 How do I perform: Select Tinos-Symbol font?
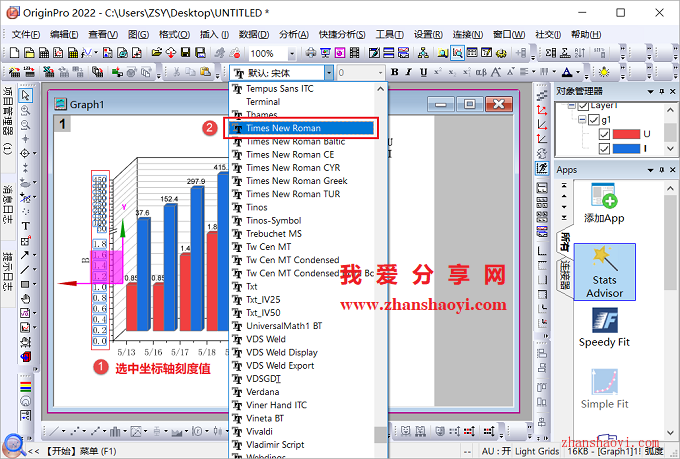pos(274,220)
